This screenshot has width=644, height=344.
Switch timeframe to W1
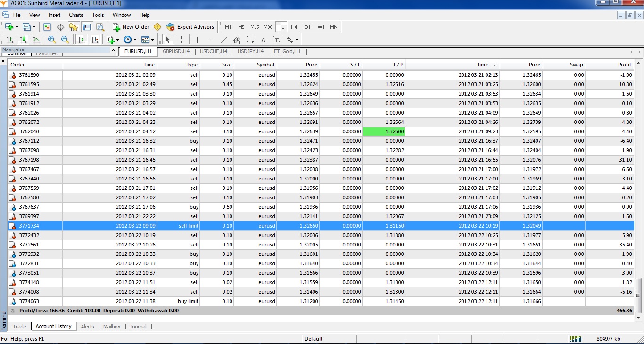[x=321, y=27]
